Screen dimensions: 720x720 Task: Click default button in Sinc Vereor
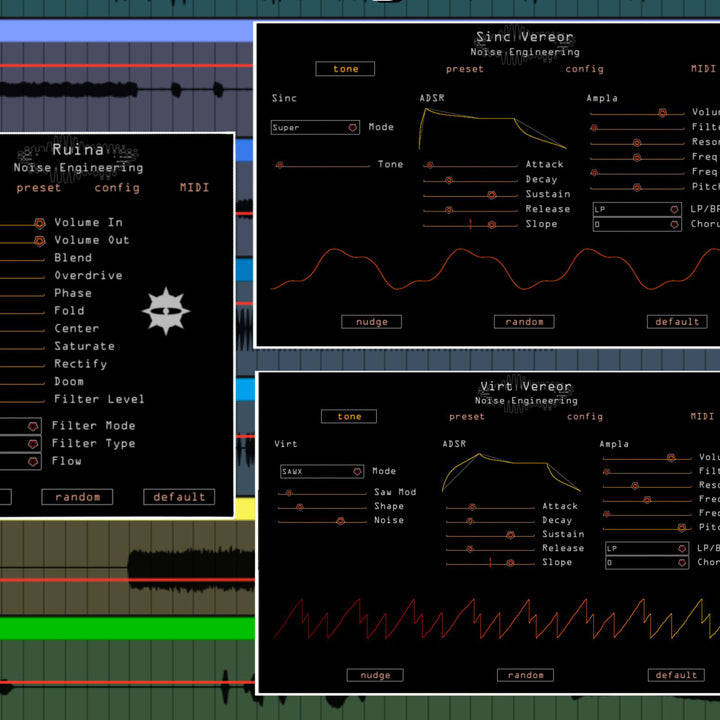pos(677,322)
